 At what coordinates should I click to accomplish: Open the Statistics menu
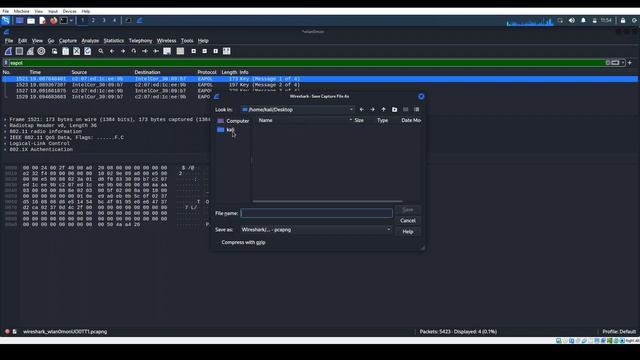(113, 41)
